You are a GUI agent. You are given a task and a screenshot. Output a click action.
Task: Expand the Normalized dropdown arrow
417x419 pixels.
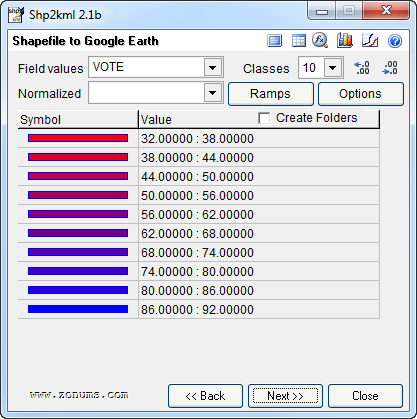[213, 93]
